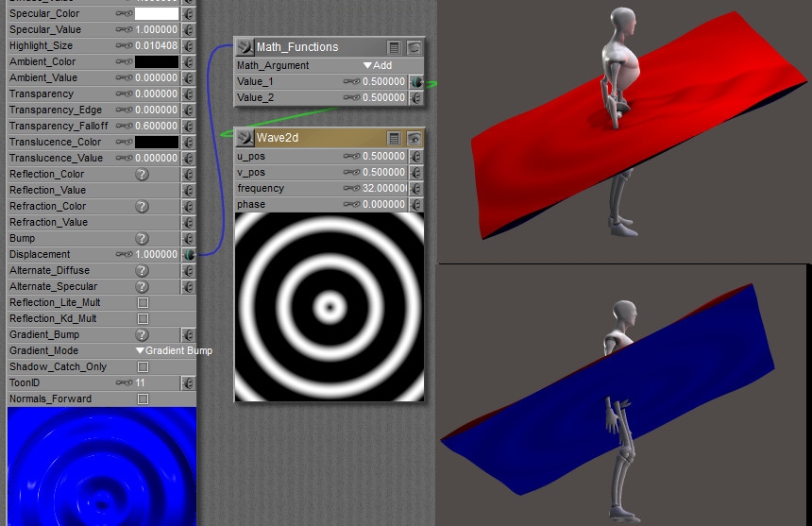
Task: Click the Displacement animation key icon
Action: (124, 254)
